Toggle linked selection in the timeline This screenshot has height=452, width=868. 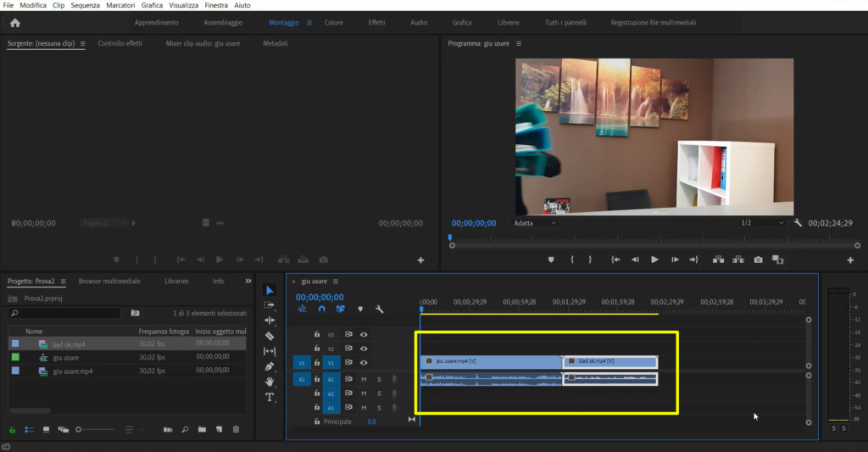point(341,309)
